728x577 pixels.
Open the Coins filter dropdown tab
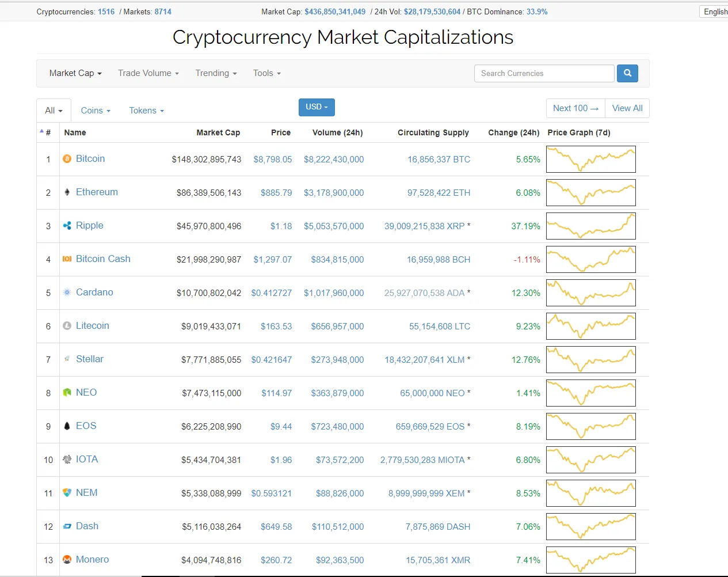coord(96,111)
